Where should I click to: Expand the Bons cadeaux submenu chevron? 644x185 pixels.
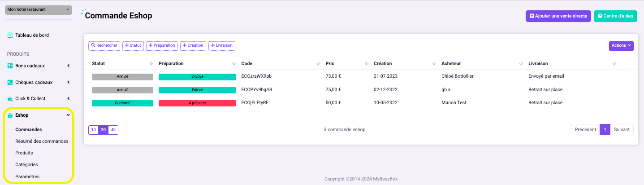(x=69, y=66)
